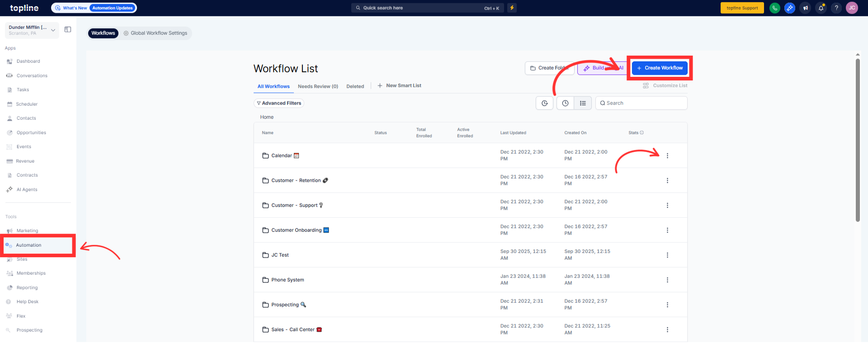Click the lightning bolt quick actions icon

pos(512,8)
